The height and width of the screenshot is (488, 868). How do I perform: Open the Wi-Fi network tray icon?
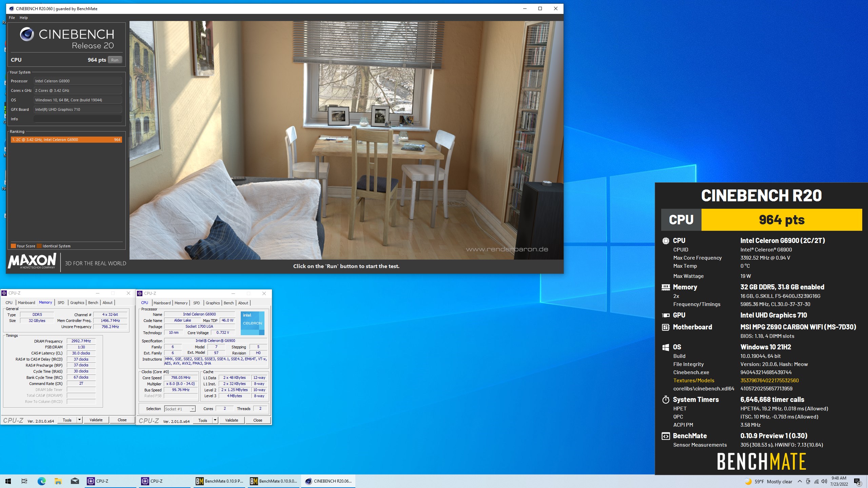click(x=816, y=482)
